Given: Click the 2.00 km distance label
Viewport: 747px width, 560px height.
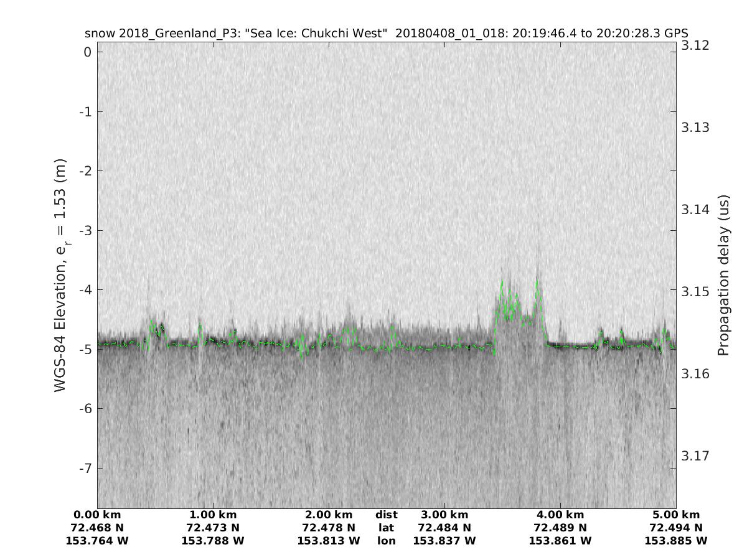Looking at the screenshot, I should coord(329,515).
